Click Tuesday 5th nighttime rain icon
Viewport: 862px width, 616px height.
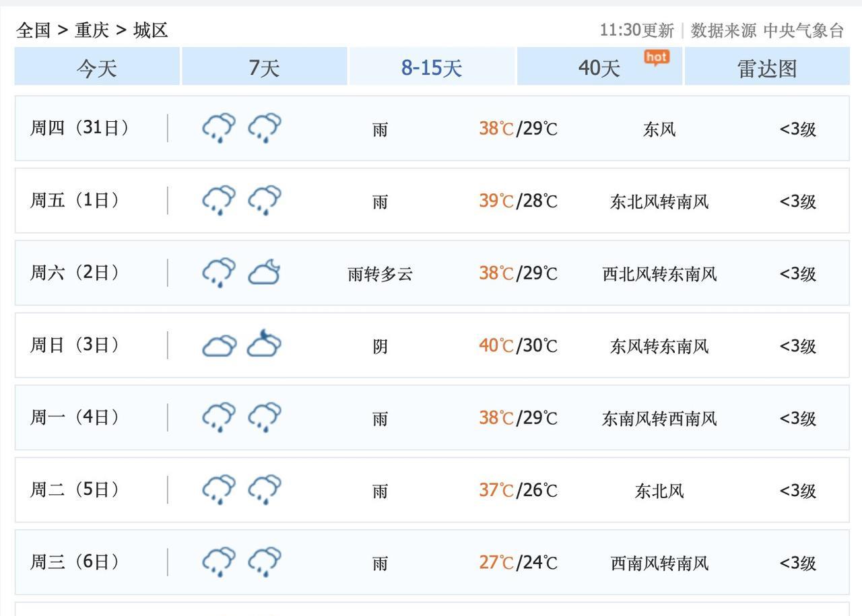265,489
